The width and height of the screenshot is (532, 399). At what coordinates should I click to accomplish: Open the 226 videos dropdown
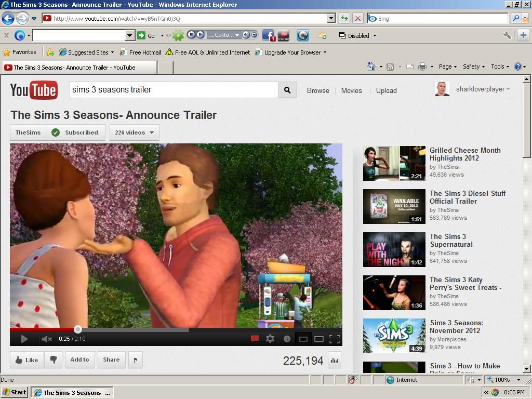pos(135,132)
